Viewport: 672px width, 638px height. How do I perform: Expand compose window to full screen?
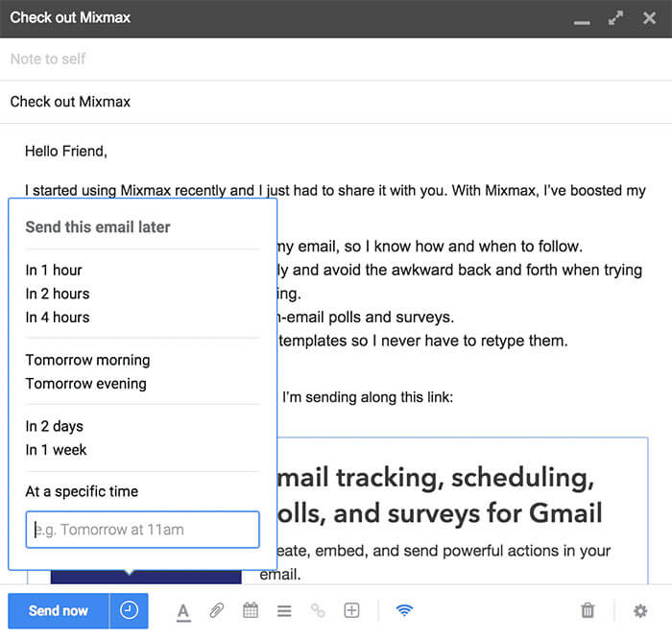point(615,18)
